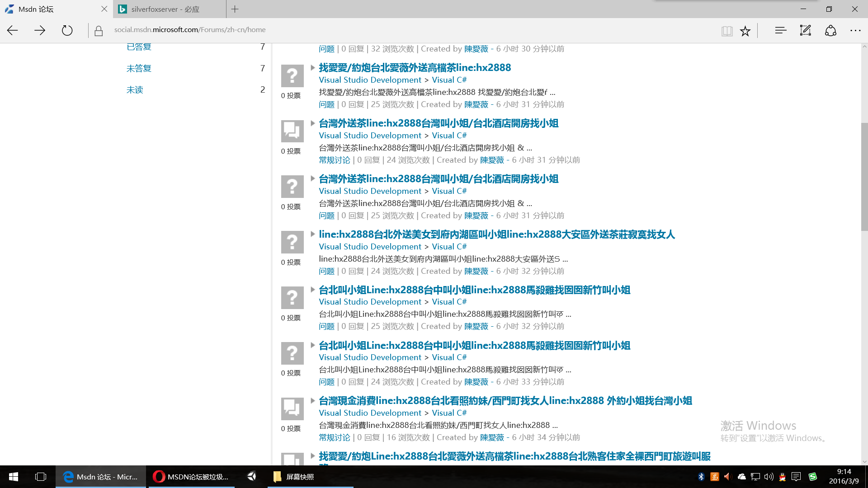Screen dimensions: 868x488
Task: Click the browser forward arrow
Action: [x=40, y=30]
